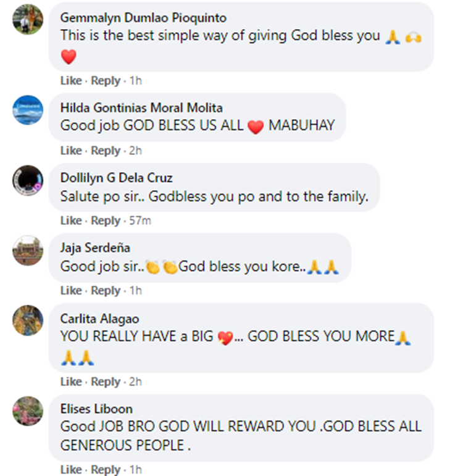463x476 pixels.
Task: Open the 57m timestamp on Dollilyn's comment
Action: pyautogui.click(x=140, y=220)
